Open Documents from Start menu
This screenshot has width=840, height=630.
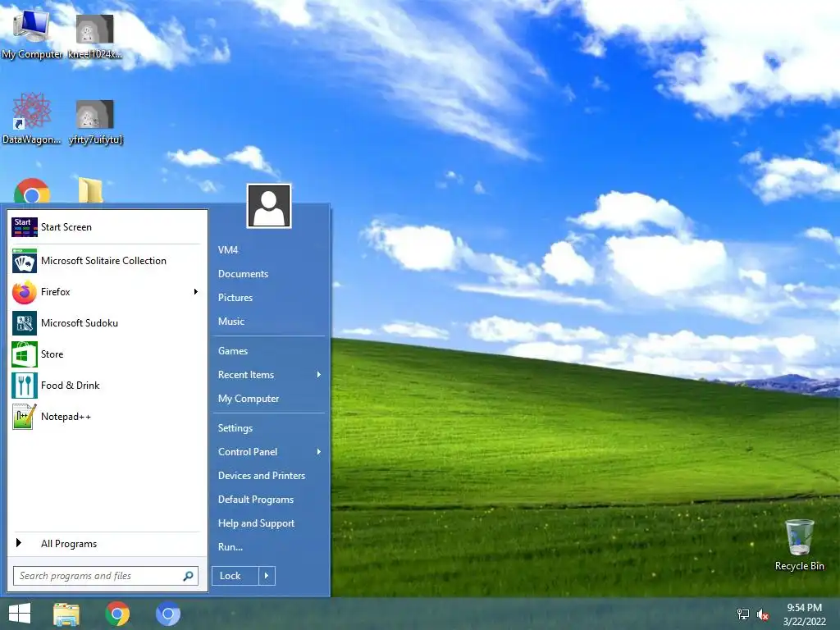click(243, 274)
